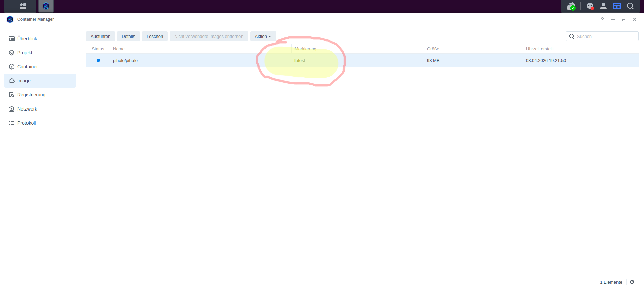Open the Netzwerk sidebar entry
The width and height of the screenshot is (644, 291).
[x=27, y=109]
